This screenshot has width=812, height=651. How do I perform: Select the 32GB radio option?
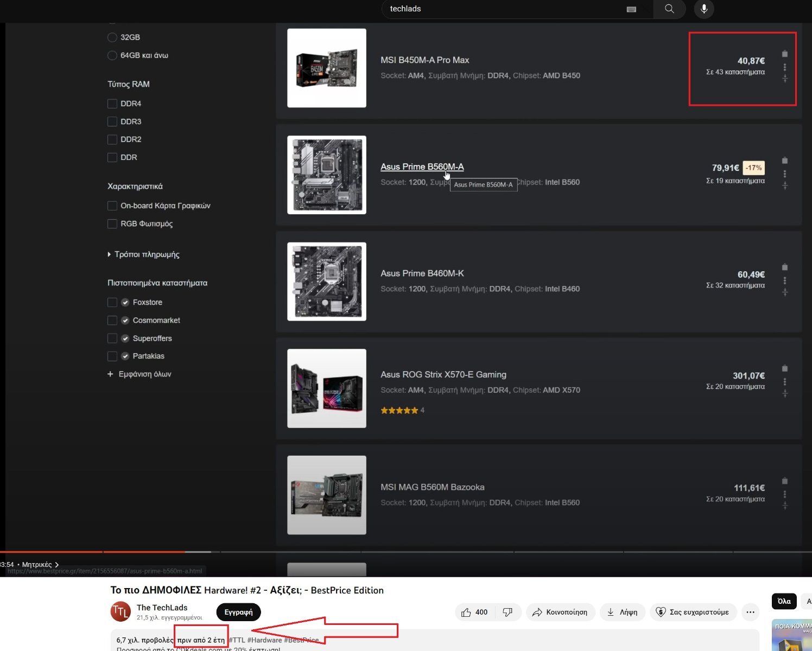click(112, 37)
